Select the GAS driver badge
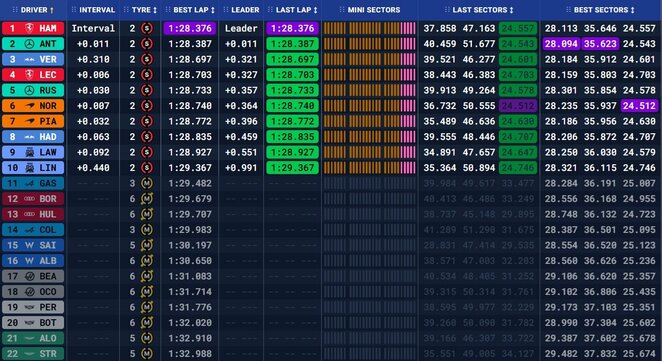 coord(33,183)
